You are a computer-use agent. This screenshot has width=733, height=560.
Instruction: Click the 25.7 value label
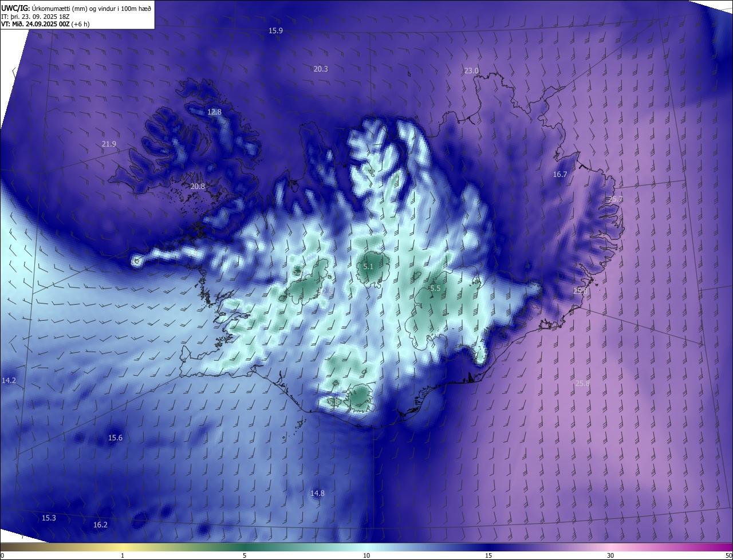616,199
